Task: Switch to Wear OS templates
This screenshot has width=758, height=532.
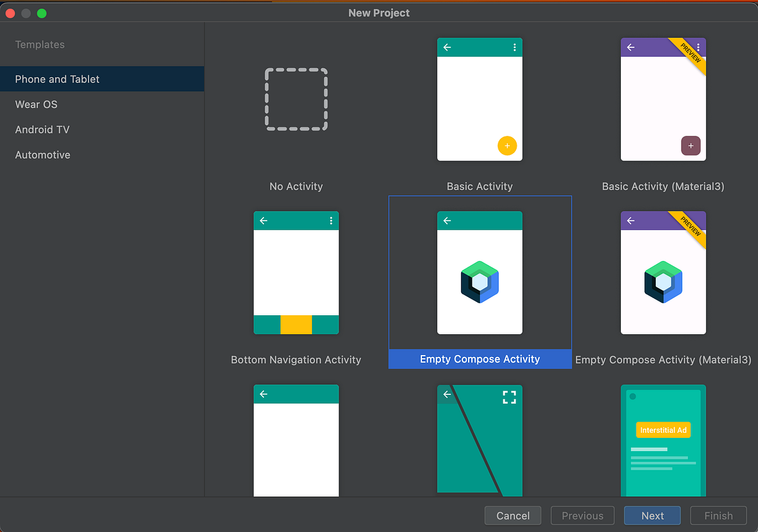Action: pyautogui.click(x=36, y=104)
